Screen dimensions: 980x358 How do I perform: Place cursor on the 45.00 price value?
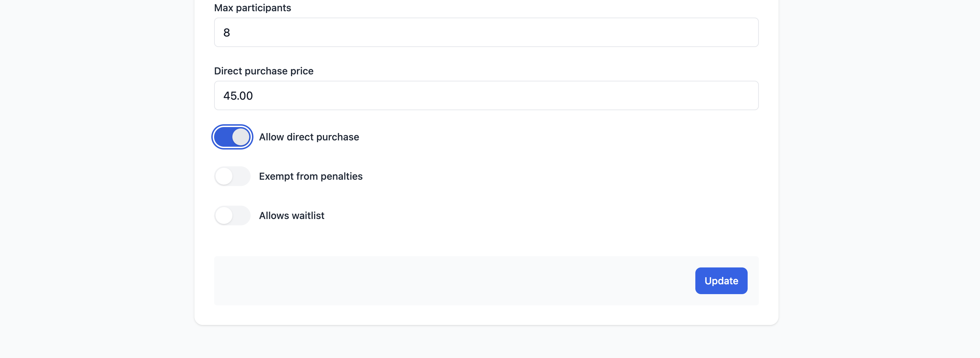pyautogui.click(x=238, y=95)
